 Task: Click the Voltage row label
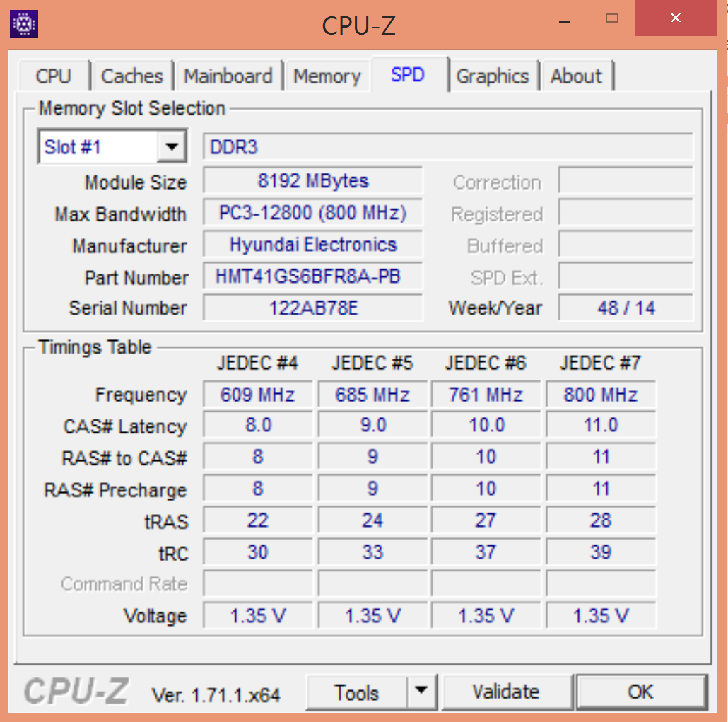click(x=155, y=616)
